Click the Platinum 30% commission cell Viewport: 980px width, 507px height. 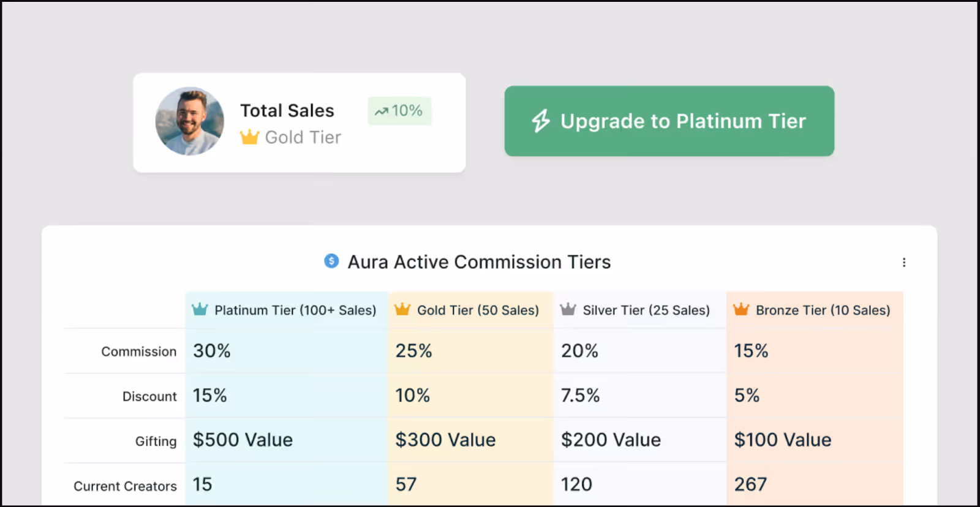click(x=212, y=351)
